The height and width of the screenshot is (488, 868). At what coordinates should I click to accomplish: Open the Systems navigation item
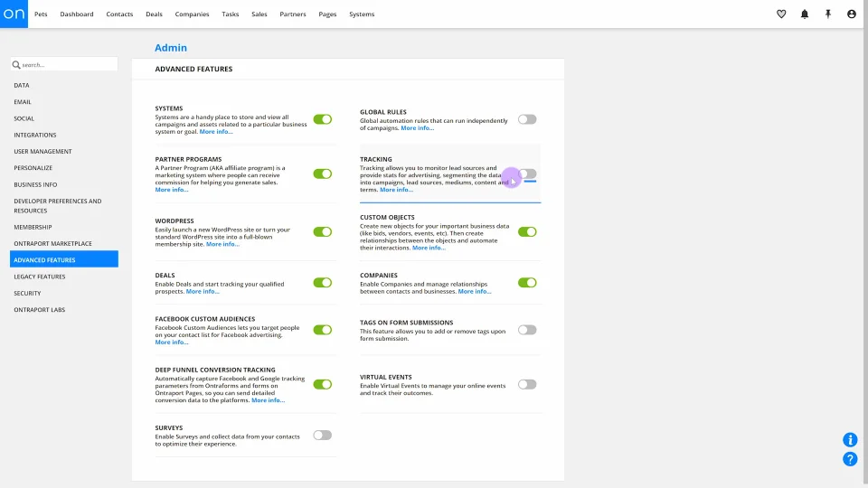(362, 14)
